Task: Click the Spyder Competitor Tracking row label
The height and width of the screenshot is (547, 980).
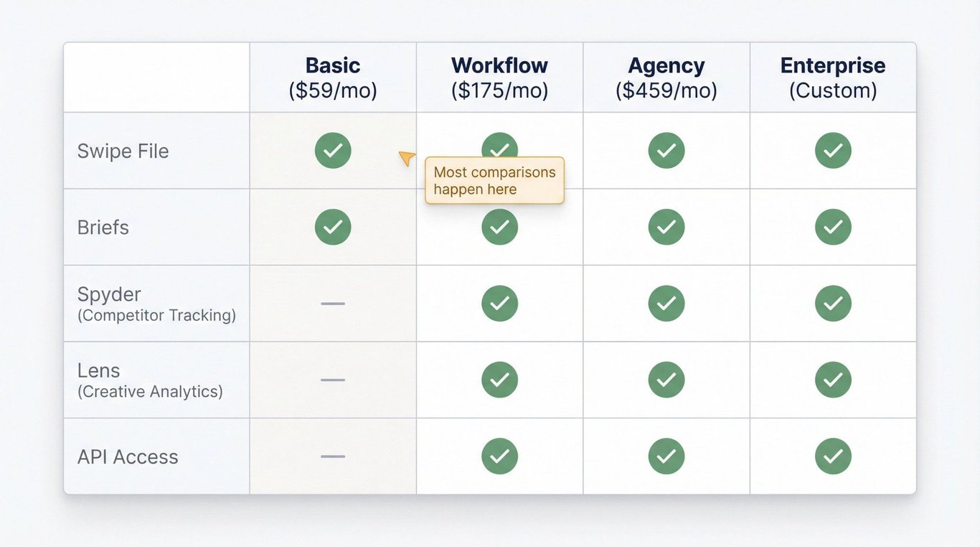Action: click(156, 304)
